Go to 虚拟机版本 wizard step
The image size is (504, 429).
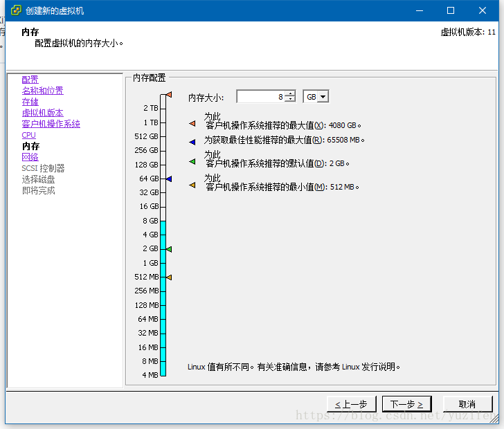click(x=43, y=113)
